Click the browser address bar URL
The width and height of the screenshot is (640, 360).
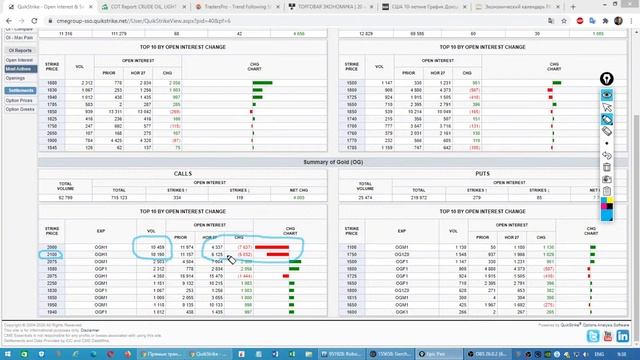[x=143, y=20]
